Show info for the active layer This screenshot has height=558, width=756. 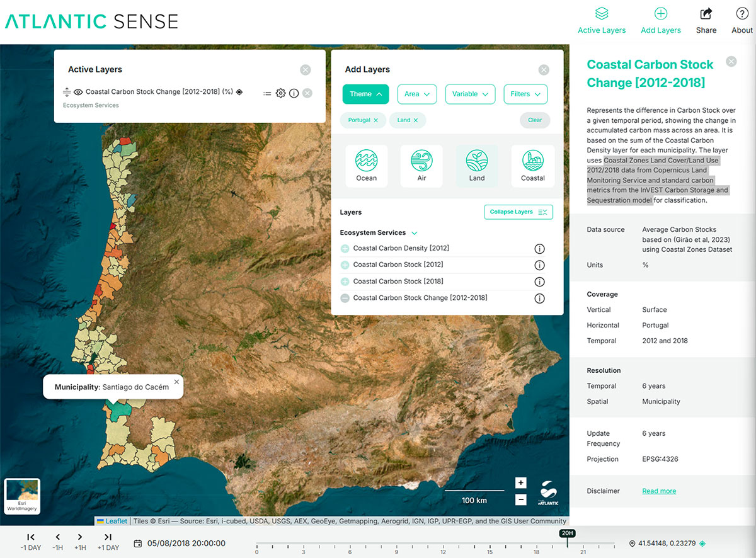(x=294, y=93)
